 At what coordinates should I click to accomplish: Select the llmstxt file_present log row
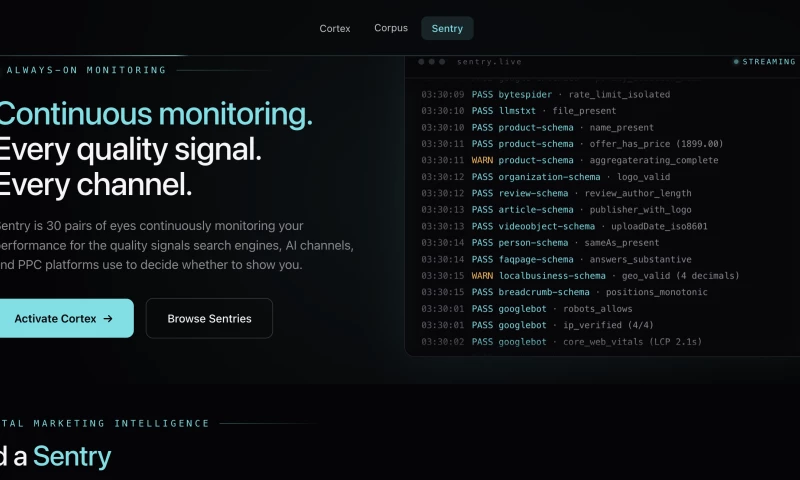click(518, 111)
